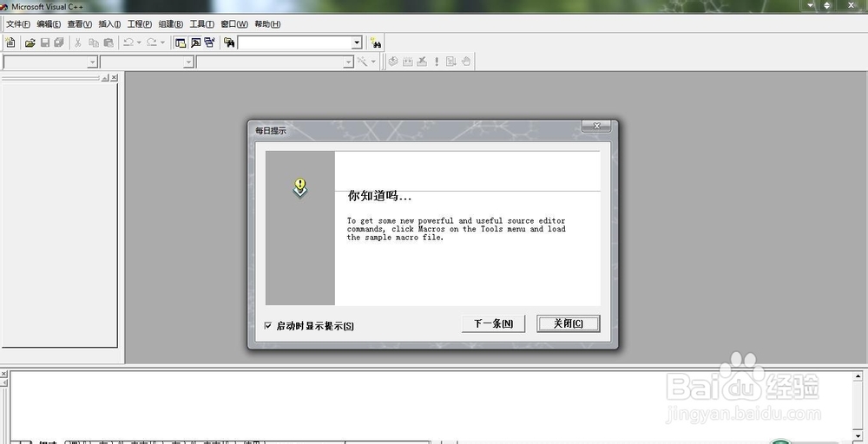Expand the Find combo box dropdown
Image resolution: width=868 pixels, height=444 pixels.
click(x=357, y=42)
